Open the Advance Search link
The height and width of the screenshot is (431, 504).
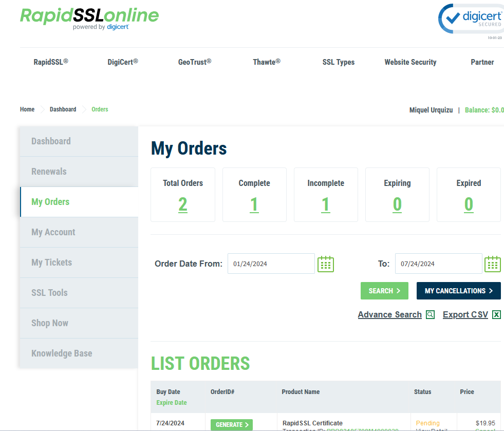coord(390,315)
